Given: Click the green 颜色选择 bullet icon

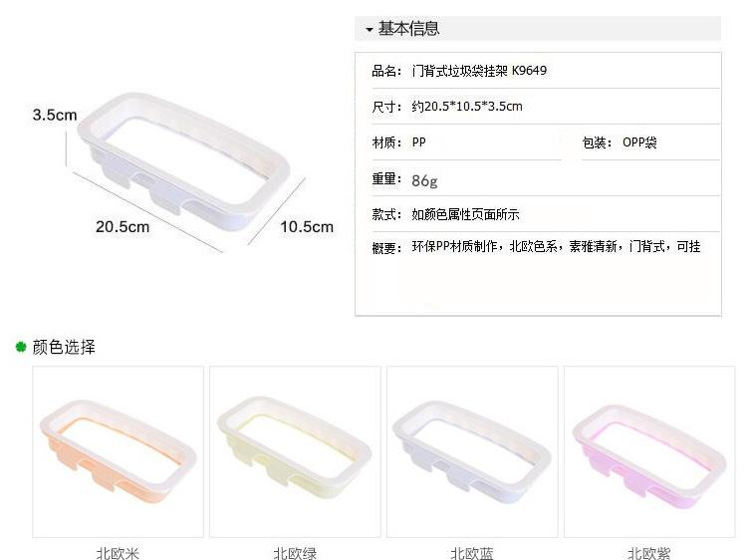Looking at the screenshot, I should click(21, 347).
